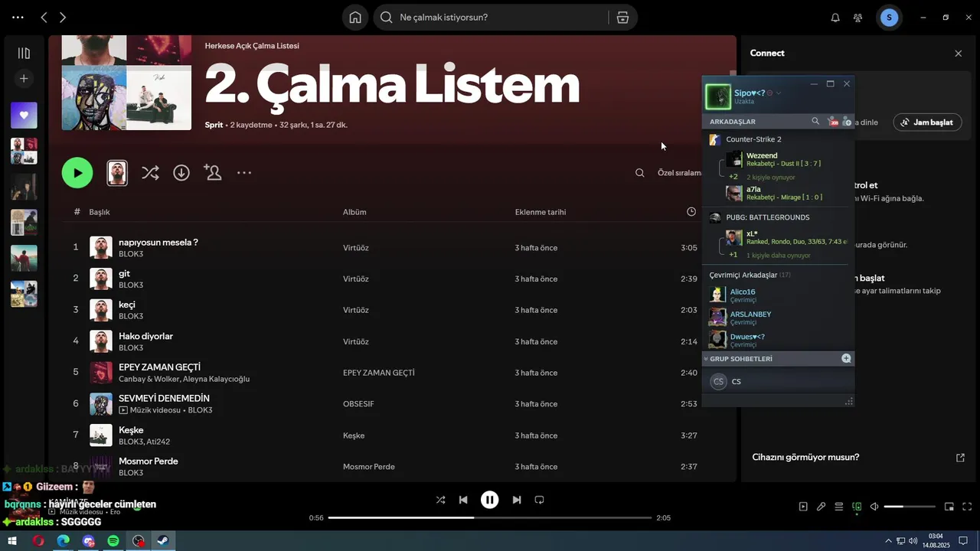Seek within the song progress bar

490,518
